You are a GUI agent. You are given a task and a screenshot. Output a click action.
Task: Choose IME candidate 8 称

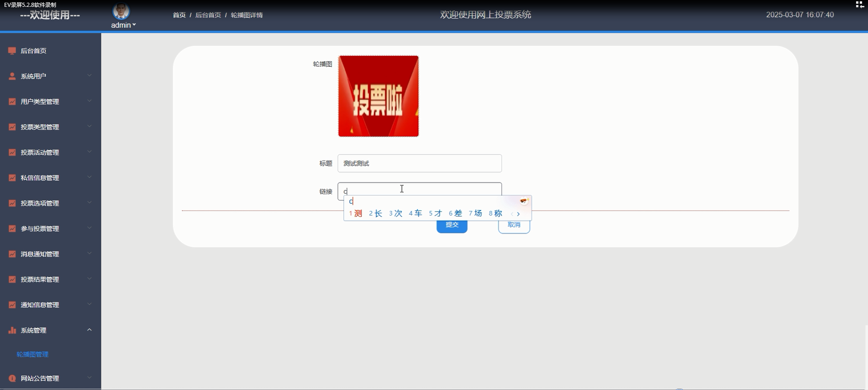pos(495,213)
